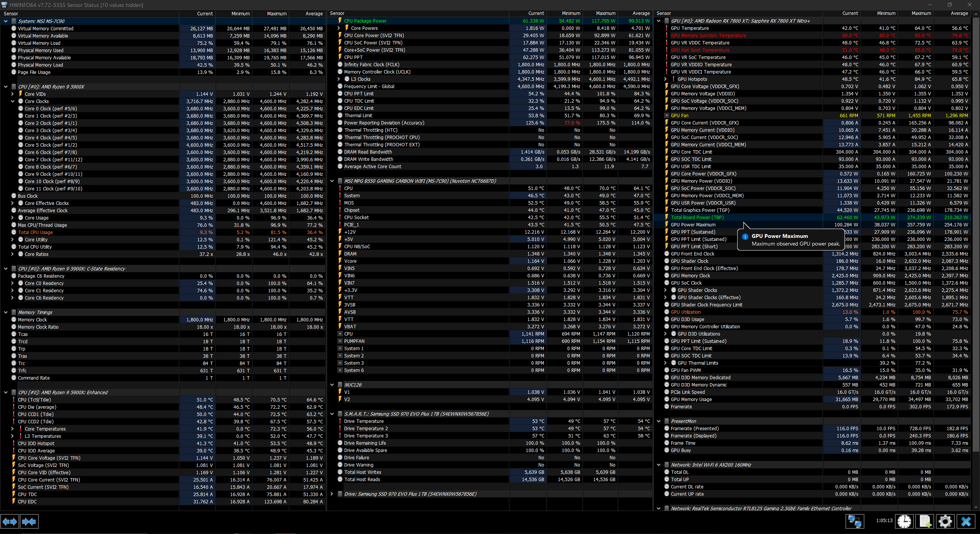Click lightning icon beside Vcore row

click(x=340, y=261)
